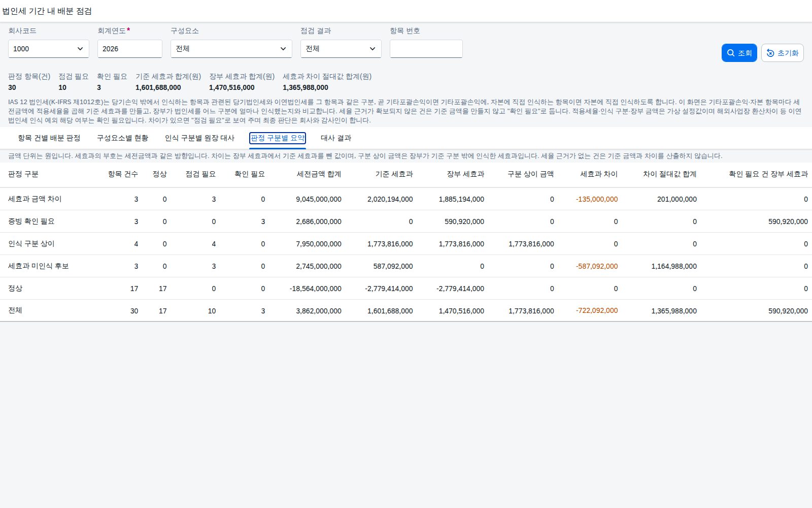Select the 증빙 확인 필요 row label
The height and width of the screenshot is (508, 812).
coord(31,221)
